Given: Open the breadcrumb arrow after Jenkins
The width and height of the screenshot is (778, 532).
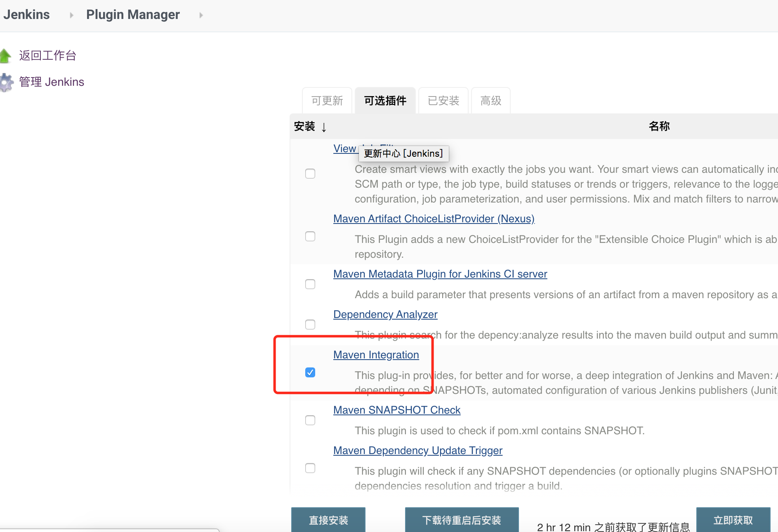Looking at the screenshot, I should (x=72, y=15).
